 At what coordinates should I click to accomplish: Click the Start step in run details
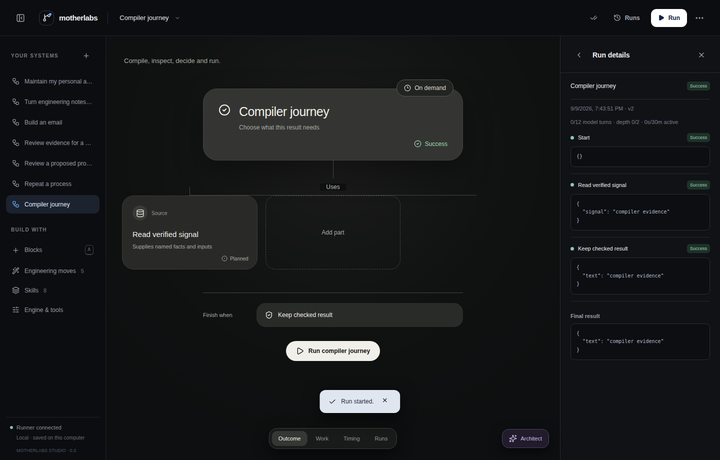click(640, 137)
